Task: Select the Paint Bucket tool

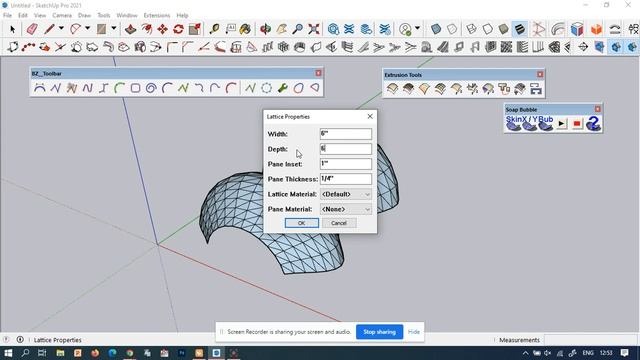Action: (245, 29)
